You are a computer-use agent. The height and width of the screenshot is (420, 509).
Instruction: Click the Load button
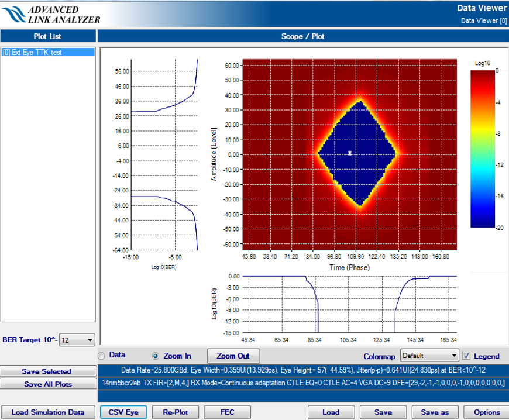[x=331, y=412]
